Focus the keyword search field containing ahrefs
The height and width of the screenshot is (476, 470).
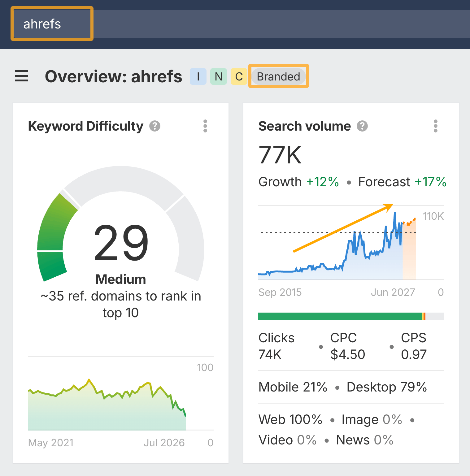click(x=242, y=24)
